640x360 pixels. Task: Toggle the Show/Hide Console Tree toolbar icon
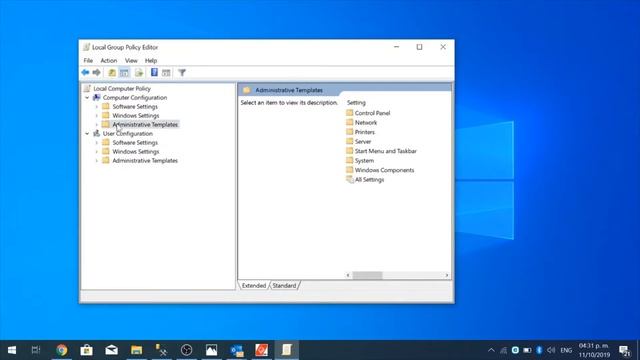coord(124,73)
